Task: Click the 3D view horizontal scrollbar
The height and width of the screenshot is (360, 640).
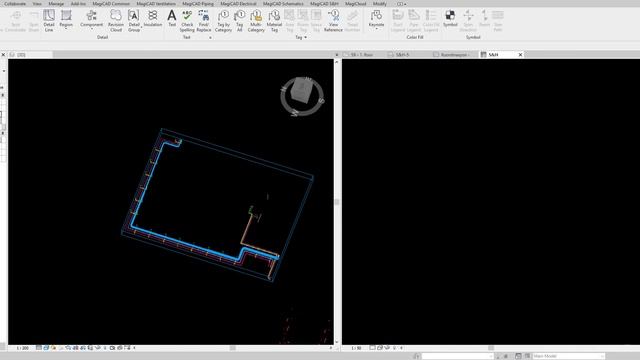Action: click(x=232, y=348)
